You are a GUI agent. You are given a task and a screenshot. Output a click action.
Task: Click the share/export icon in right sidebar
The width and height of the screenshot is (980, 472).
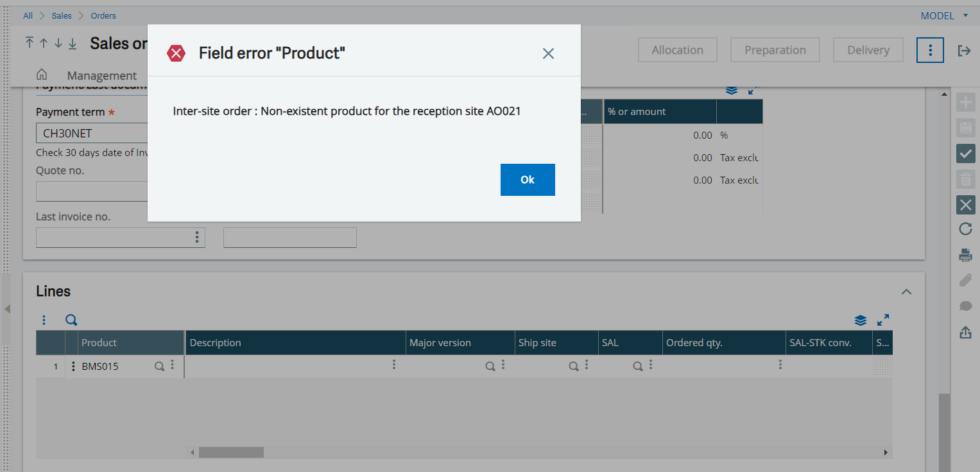965,332
